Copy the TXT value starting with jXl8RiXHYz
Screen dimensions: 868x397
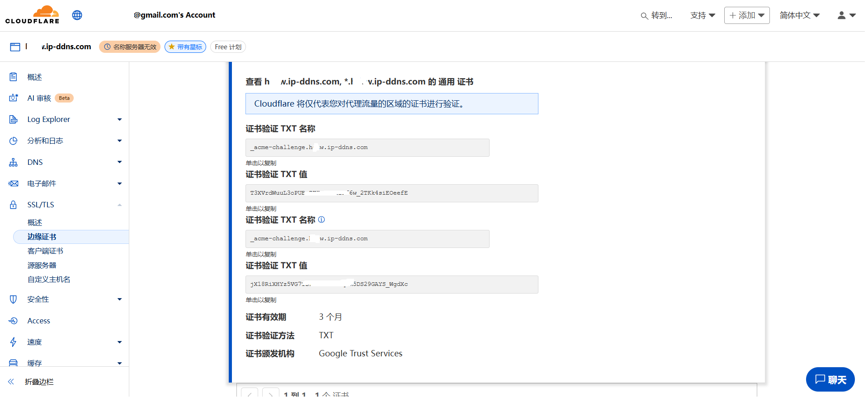[x=392, y=285]
